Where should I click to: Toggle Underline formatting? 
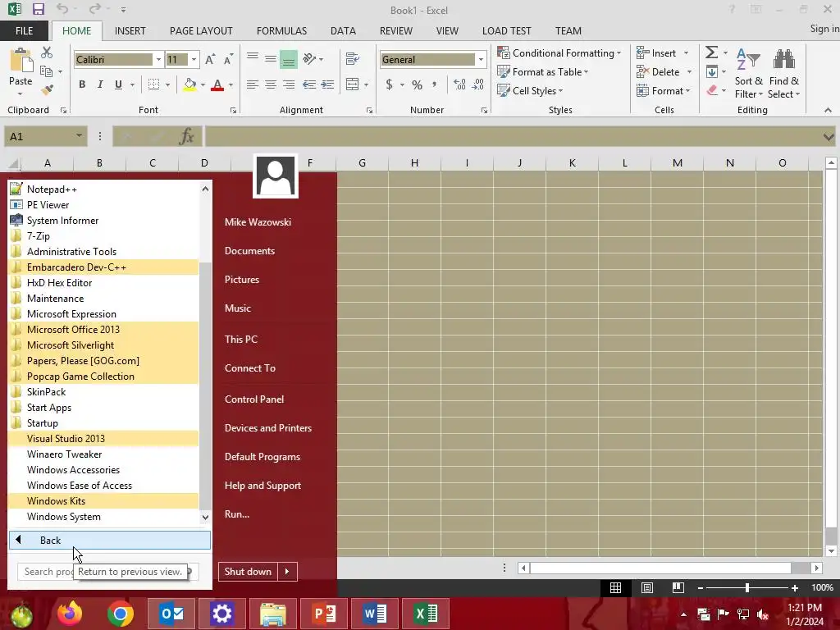point(118,84)
